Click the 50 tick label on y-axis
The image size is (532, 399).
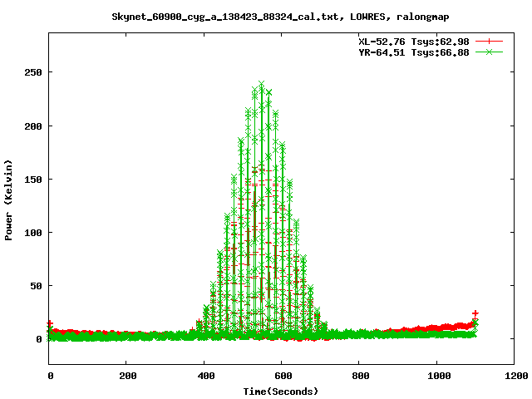coord(36,286)
